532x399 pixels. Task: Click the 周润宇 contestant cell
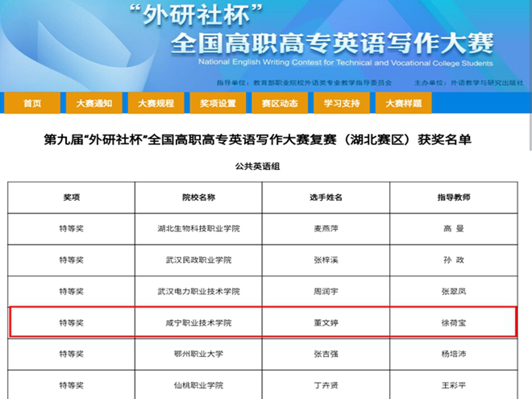coord(326,292)
